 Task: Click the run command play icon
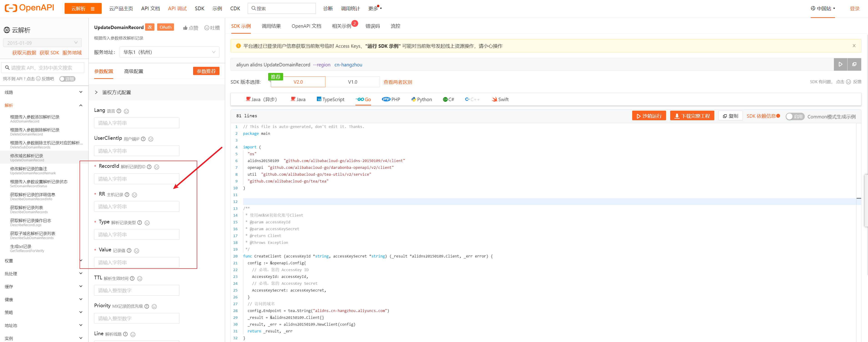(x=840, y=64)
